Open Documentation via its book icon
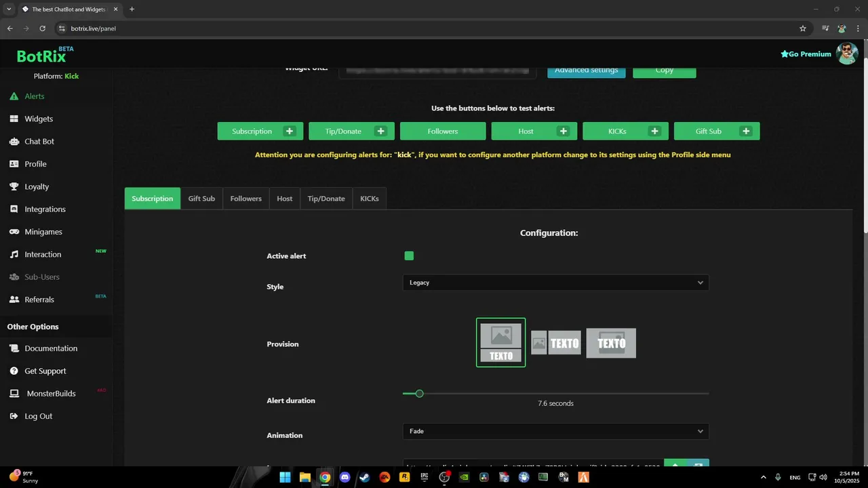This screenshot has height=488, width=868. [x=14, y=348]
